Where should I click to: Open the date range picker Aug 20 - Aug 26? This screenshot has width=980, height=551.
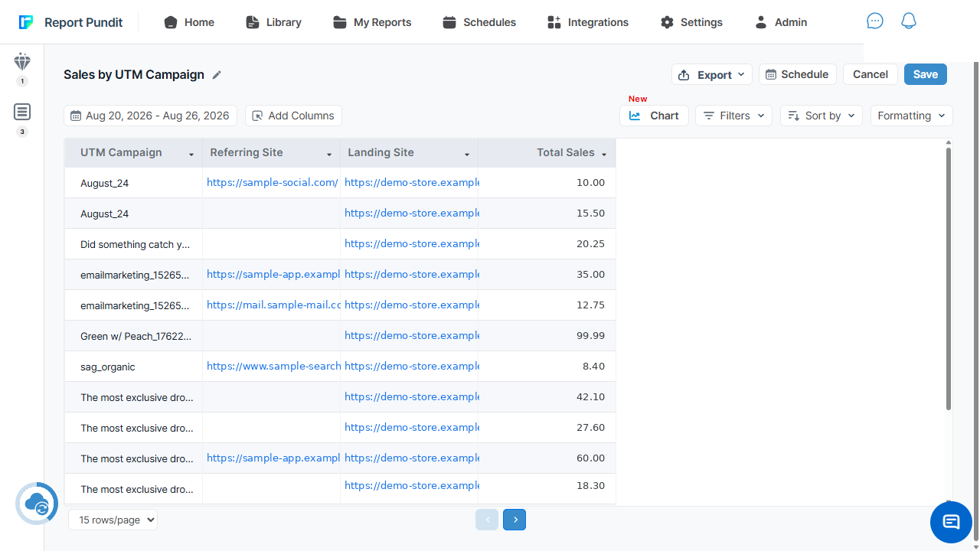pos(150,116)
